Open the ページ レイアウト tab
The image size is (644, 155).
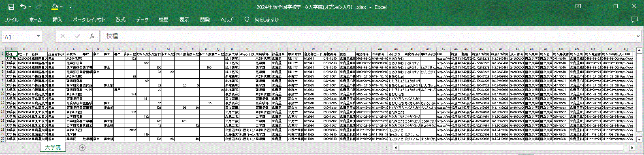[x=89, y=19]
